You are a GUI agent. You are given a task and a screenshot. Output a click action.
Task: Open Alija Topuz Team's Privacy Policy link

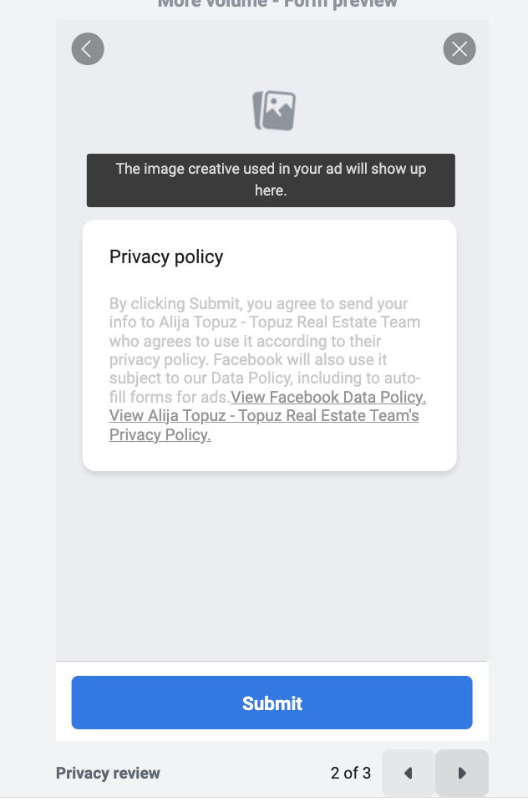(x=264, y=425)
